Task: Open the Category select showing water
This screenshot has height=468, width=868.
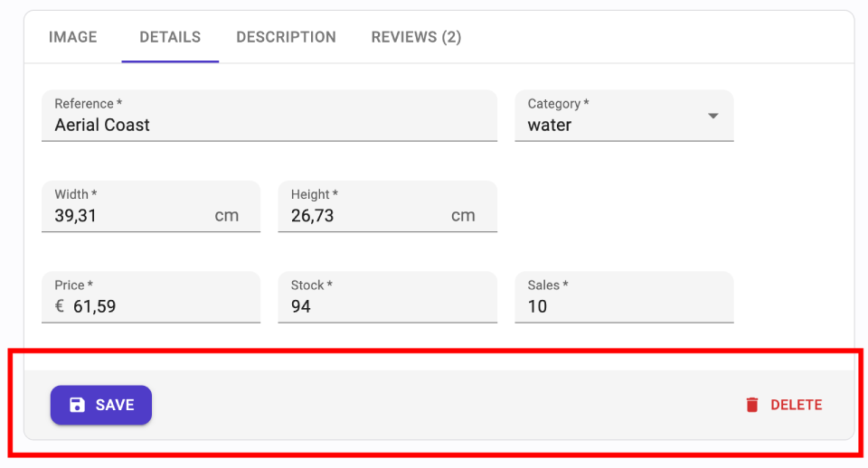Action: tap(615, 125)
